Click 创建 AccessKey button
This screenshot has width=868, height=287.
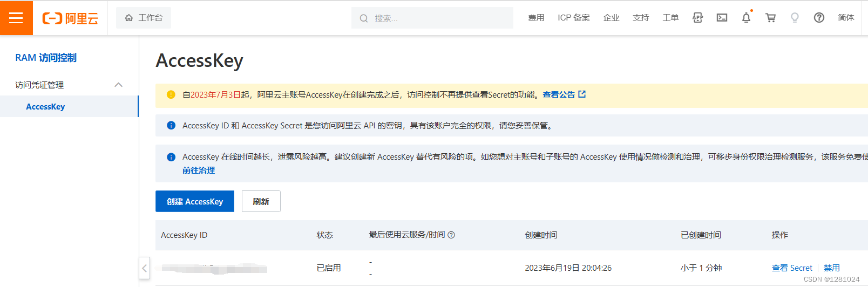[195, 201]
